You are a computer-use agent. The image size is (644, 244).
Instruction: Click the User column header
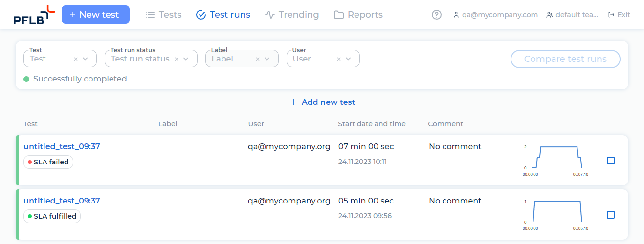click(x=256, y=124)
